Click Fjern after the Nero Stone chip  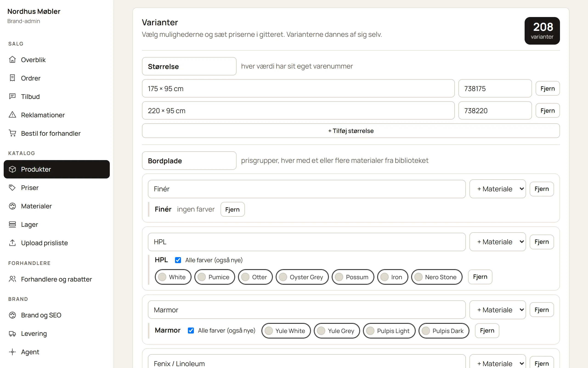coord(480,277)
